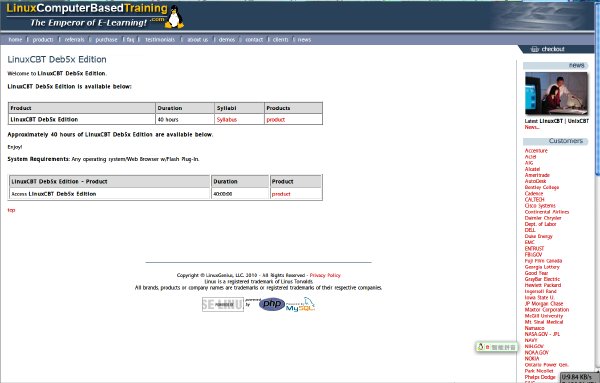Screen dimensions: 600x383
Task: Go to the clients page
Action: (280, 40)
